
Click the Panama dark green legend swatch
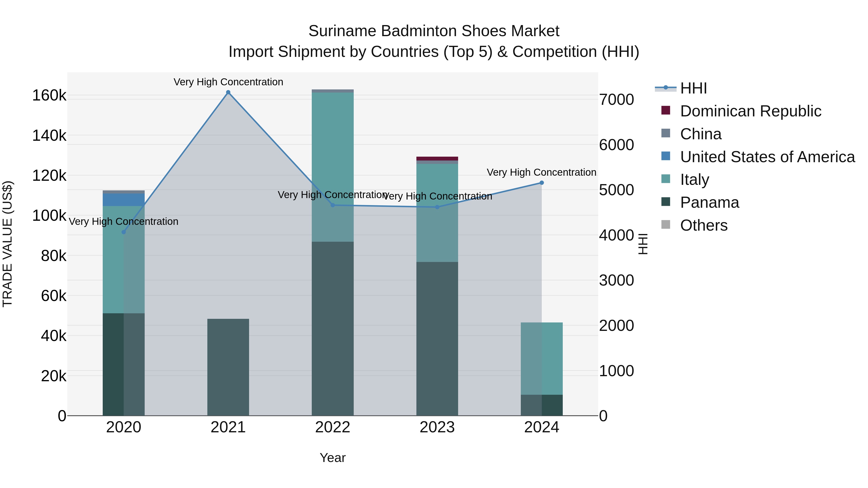pyautogui.click(x=666, y=201)
